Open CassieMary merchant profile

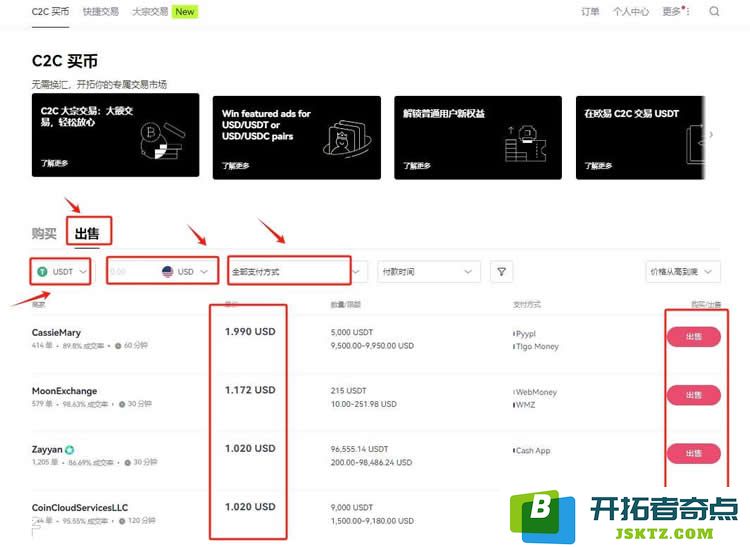tap(56, 332)
